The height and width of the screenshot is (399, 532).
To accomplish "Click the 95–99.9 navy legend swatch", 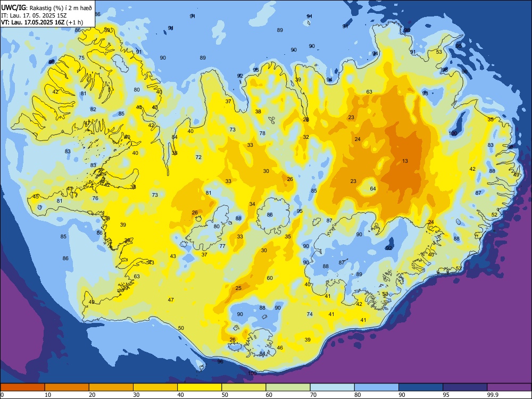I will click(465, 387).
